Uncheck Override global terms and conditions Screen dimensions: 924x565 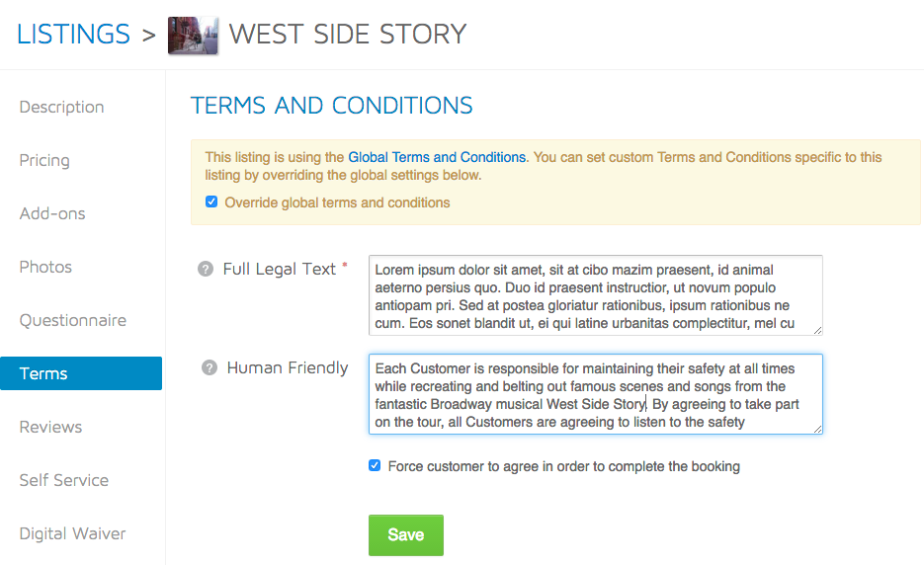click(x=211, y=202)
